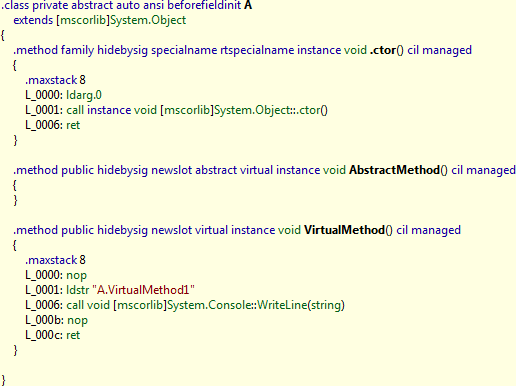Click the bold AbstractMethod name
Viewport: 516px width, 386px height.
[395, 170]
